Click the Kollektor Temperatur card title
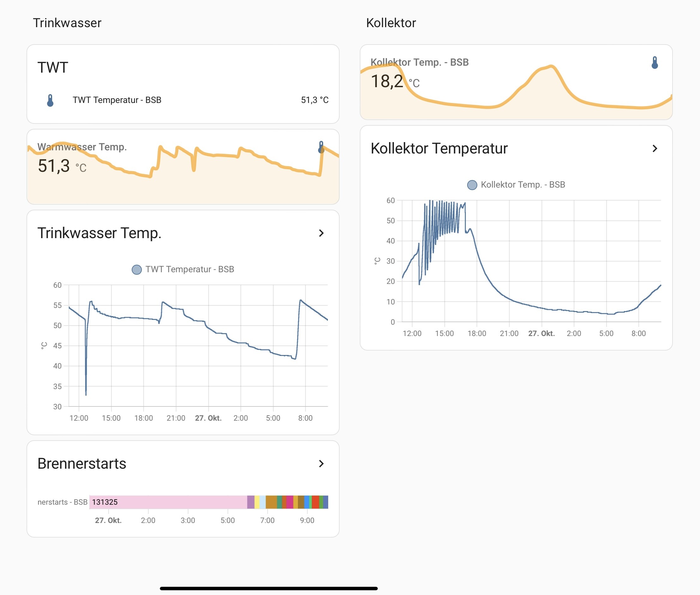The image size is (700, 595). pyautogui.click(x=439, y=148)
